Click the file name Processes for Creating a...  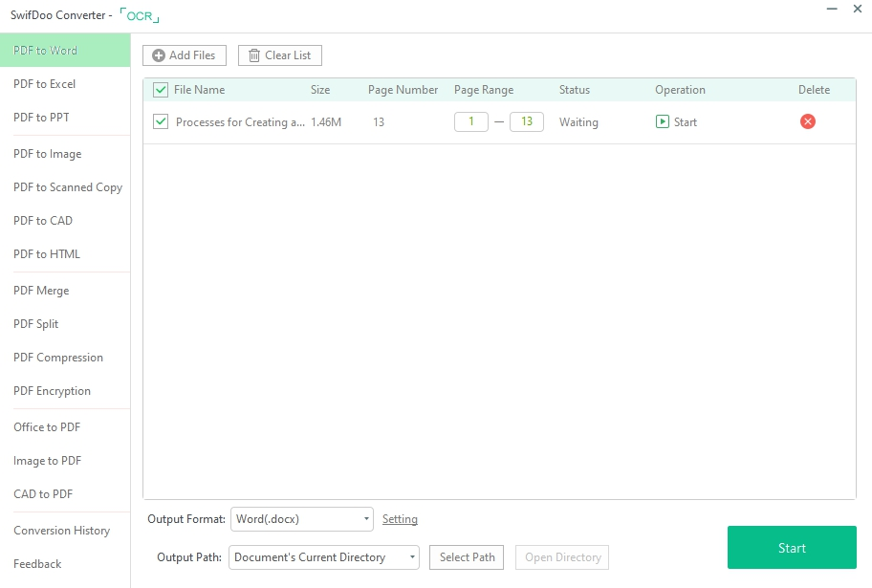pos(240,121)
